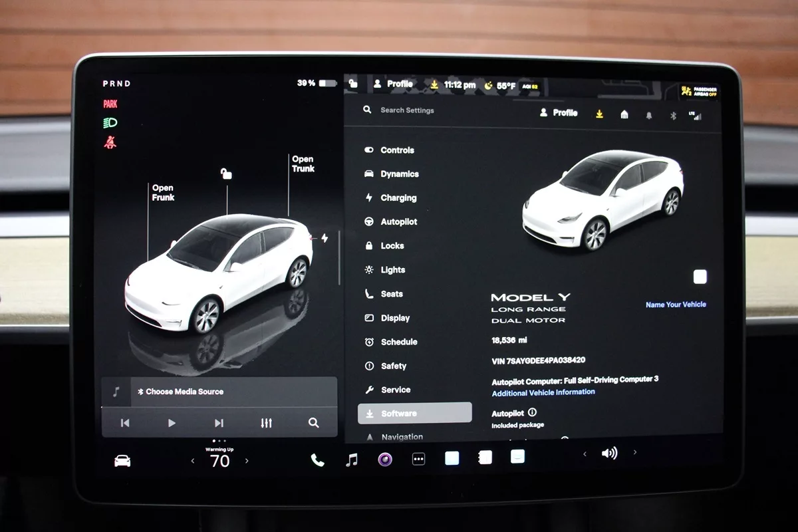Screen dimensions: 798x532
Task: Select Charging in the settings menu
Action: pyautogui.click(x=398, y=198)
